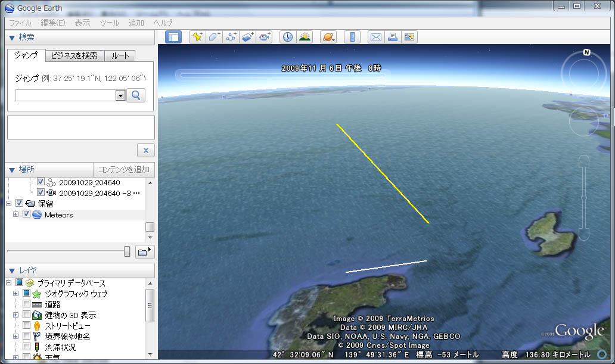Screen dimensions: 615x364
Task: Add an image overlay icon
Action: (247, 37)
